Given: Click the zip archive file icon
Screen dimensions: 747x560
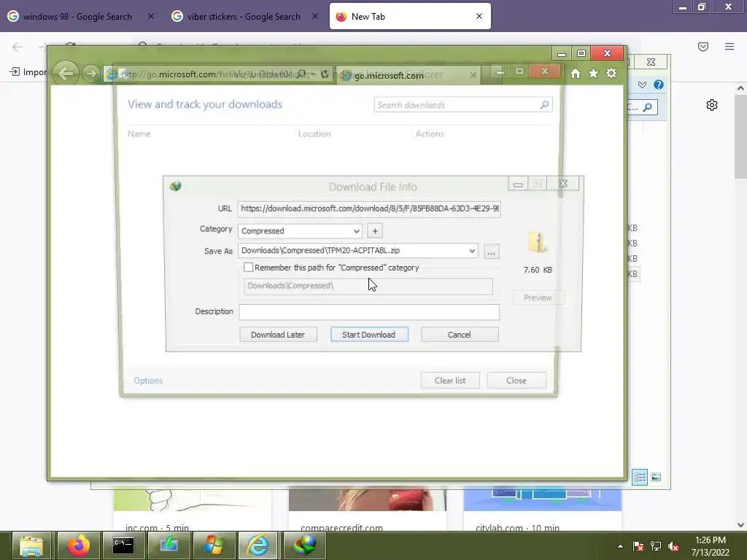Looking at the screenshot, I should pyautogui.click(x=537, y=242).
